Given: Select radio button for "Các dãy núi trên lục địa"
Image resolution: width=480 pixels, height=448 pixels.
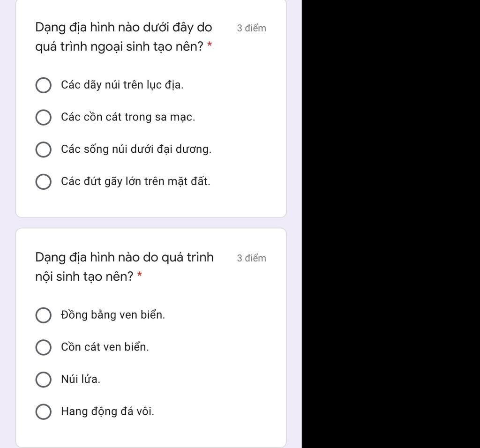Looking at the screenshot, I should click(x=44, y=86).
